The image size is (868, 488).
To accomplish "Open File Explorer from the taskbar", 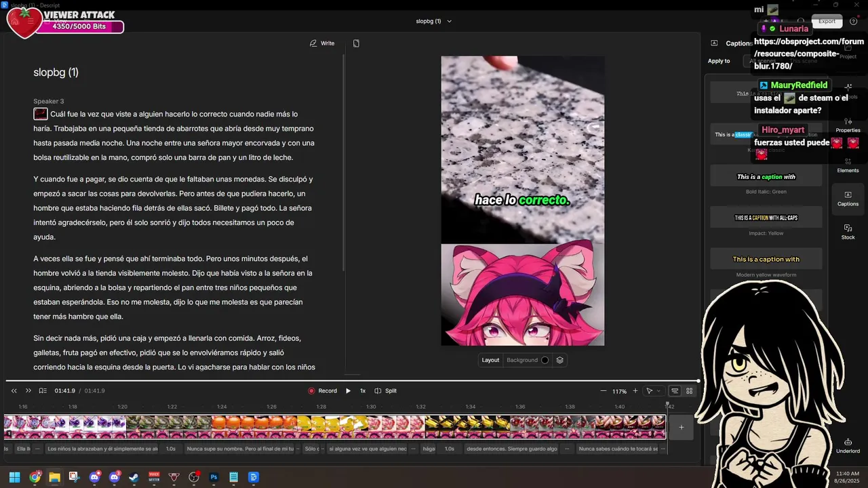I will [x=54, y=477].
